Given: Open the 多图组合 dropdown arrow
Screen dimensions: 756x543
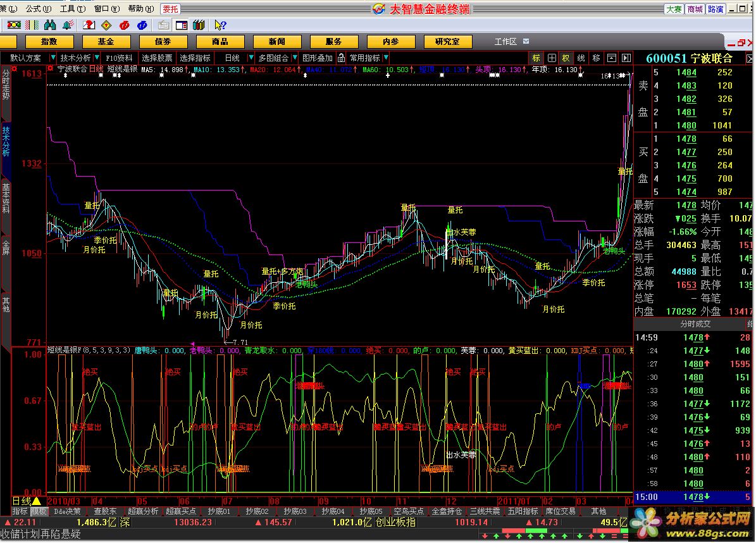Looking at the screenshot, I should click(x=295, y=58).
